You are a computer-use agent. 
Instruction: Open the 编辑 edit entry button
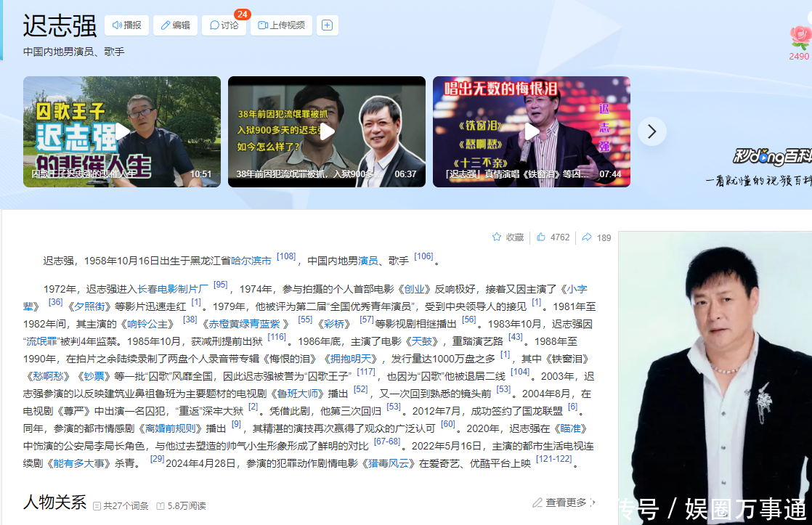click(175, 25)
